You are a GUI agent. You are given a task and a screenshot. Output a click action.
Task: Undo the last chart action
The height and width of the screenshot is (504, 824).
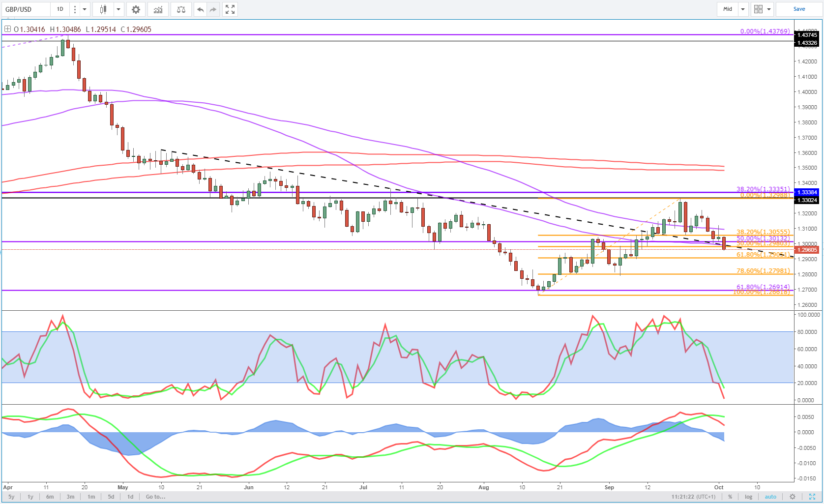200,9
